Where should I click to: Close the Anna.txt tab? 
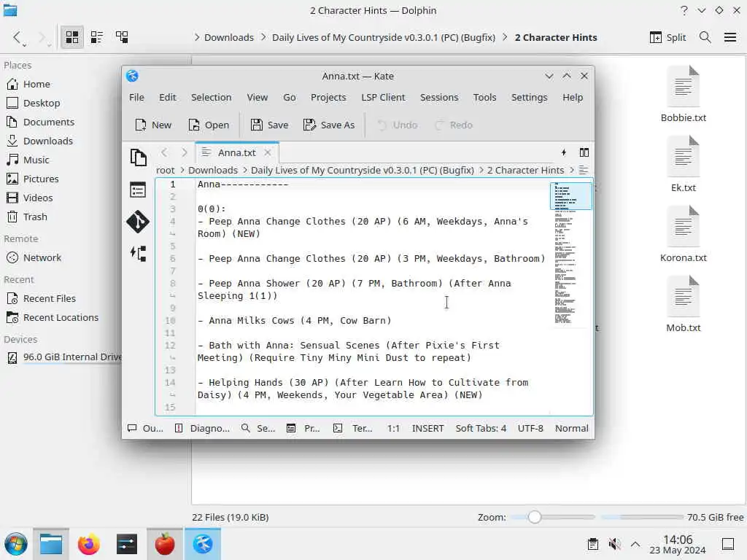(x=268, y=152)
